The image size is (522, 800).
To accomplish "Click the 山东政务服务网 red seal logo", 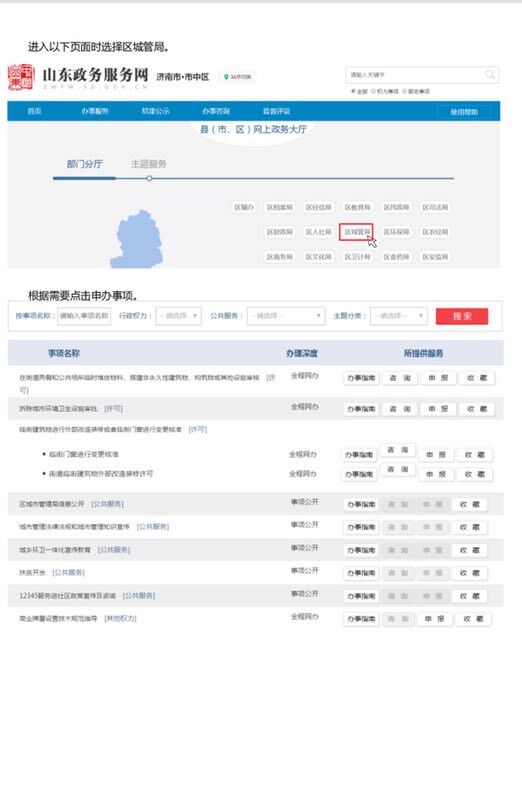I will pos(21,77).
